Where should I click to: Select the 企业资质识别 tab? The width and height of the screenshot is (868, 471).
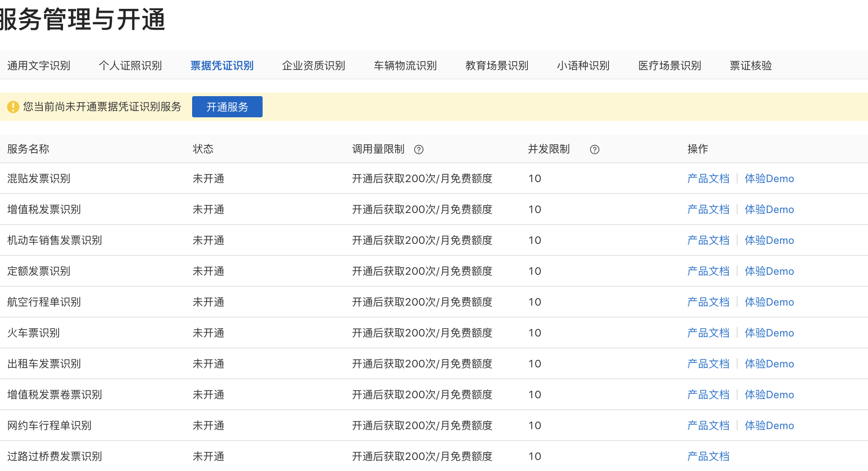(x=314, y=66)
